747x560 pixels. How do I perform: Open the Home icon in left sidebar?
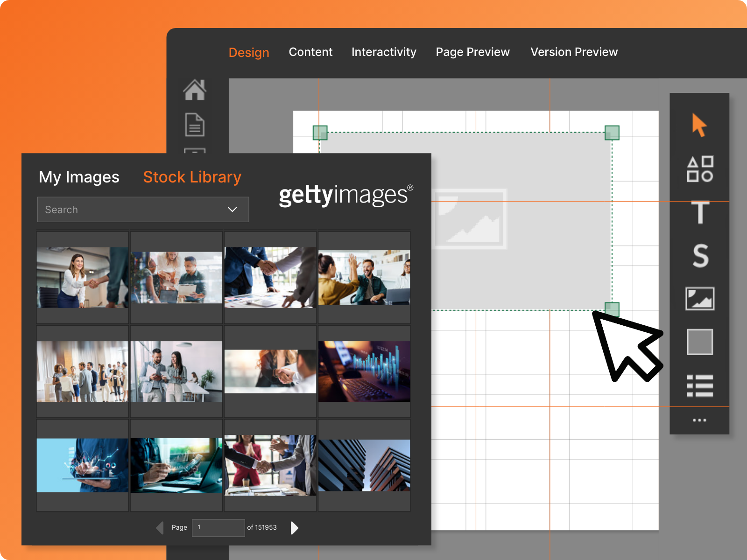click(195, 90)
